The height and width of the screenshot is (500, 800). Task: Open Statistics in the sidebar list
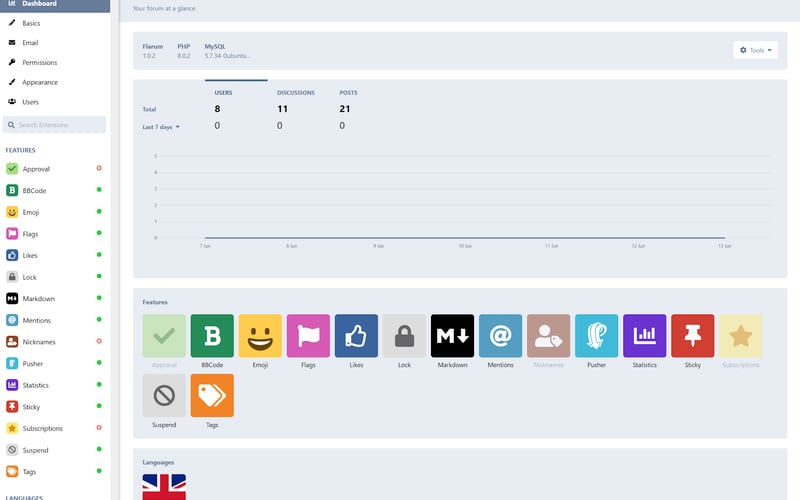click(55, 385)
